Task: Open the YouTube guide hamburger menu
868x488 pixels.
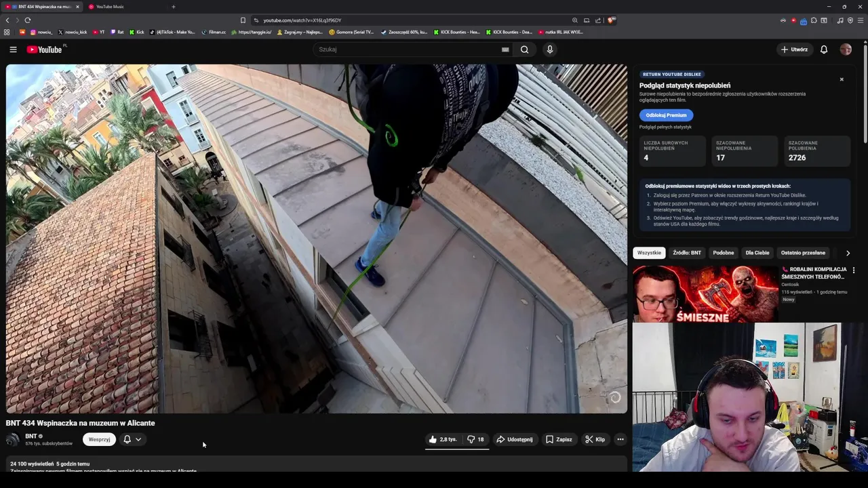Action: pos(13,49)
